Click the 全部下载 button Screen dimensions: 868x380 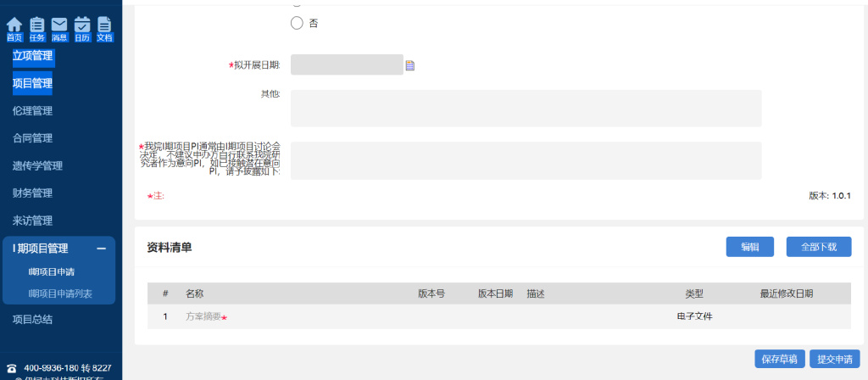tap(818, 247)
